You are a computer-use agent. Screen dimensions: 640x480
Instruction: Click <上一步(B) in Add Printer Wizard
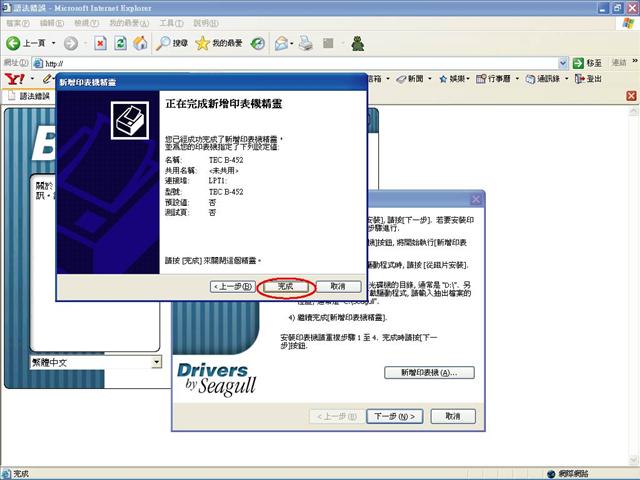click(x=233, y=287)
